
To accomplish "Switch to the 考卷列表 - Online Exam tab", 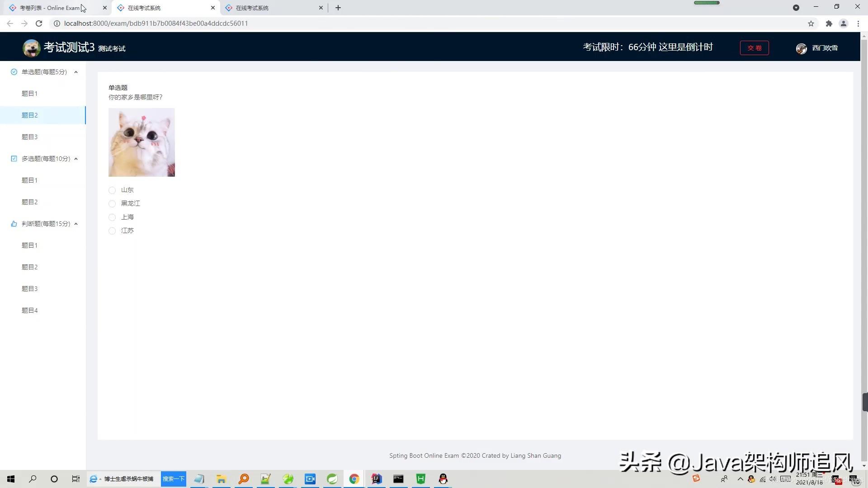I will (50, 8).
